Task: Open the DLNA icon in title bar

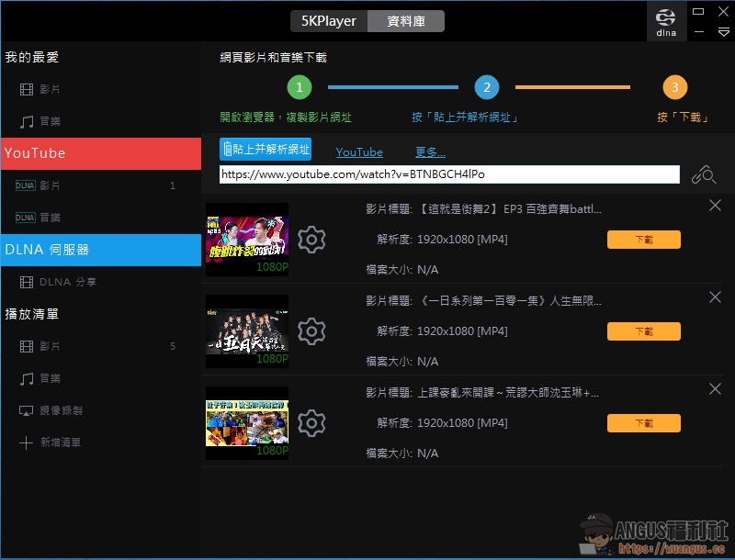Action: (x=666, y=21)
